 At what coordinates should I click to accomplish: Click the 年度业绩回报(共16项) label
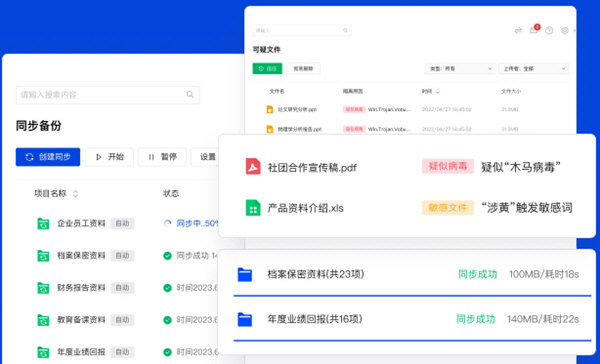pos(315,319)
